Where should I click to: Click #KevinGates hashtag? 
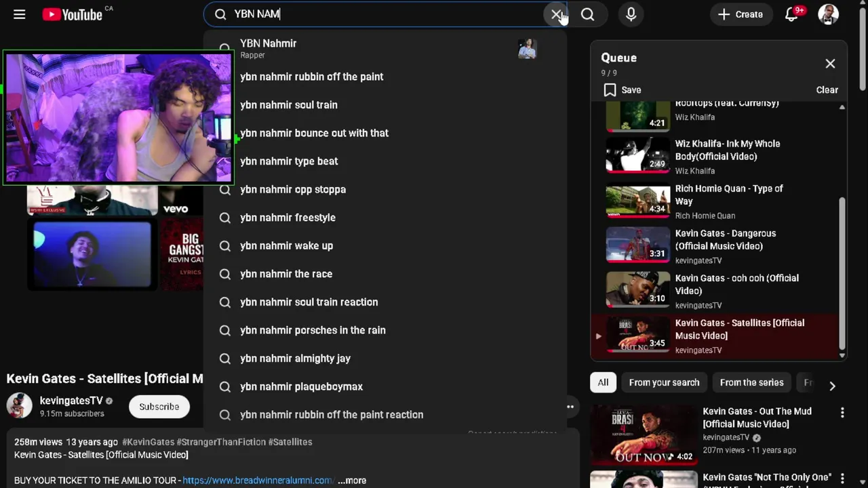tap(148, 442)
